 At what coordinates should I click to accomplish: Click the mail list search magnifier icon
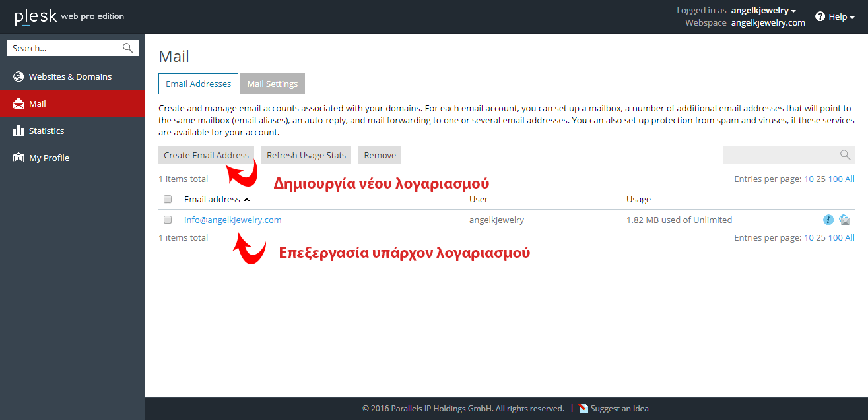coord(845,155)
